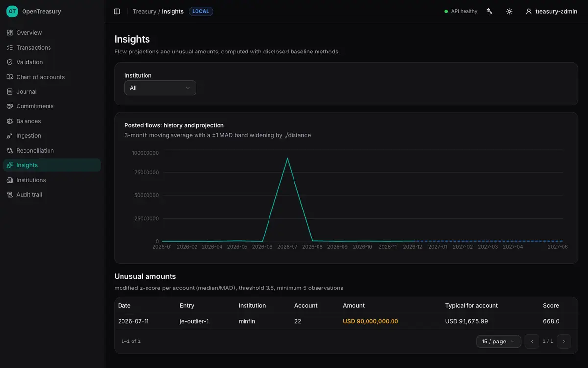Click the account 22 cell
This screenshot has height=368, width=588.
[x=298, y=321]
